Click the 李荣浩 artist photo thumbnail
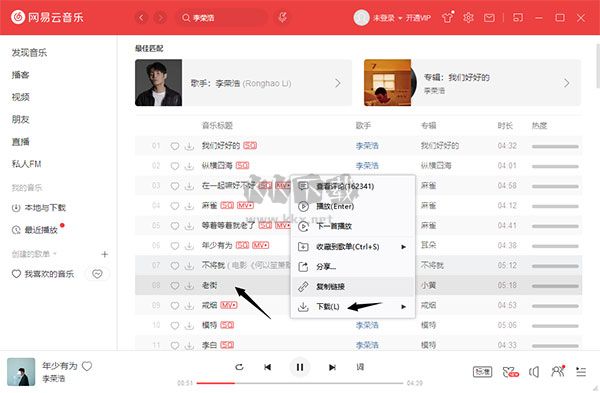Image resolution: width=600 pixels, height=393 pixels. pos(158,83)
